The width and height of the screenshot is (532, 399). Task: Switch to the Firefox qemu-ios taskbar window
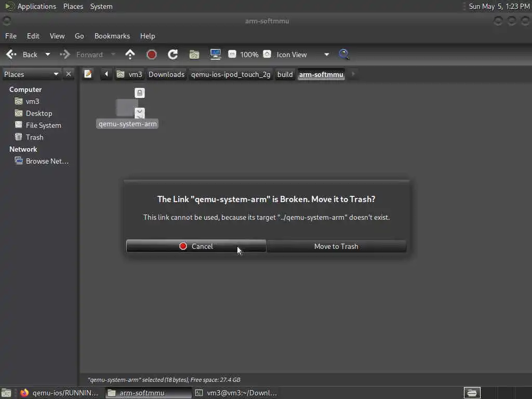60,393
